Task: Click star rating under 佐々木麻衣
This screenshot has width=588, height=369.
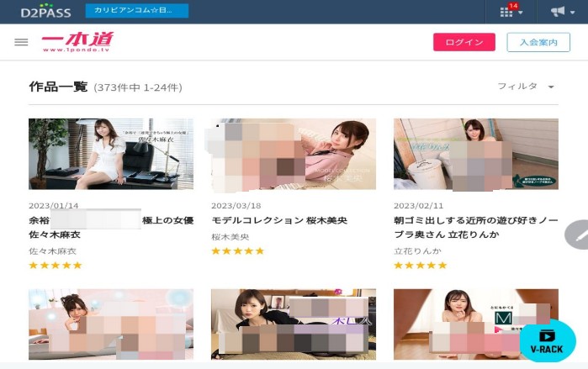Action: pos(56,266)
